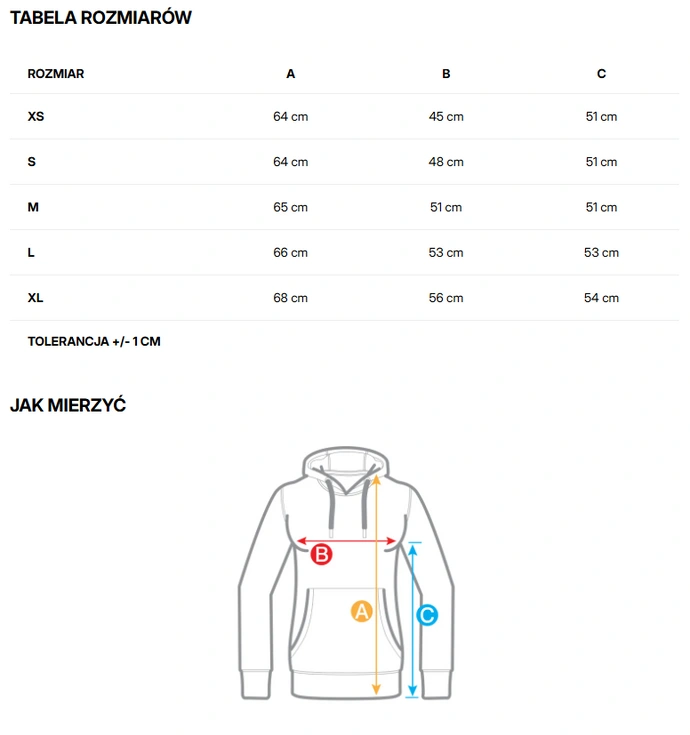
Task: Click the blue C marker beside the sleeve
Action: tap(427, 615)
